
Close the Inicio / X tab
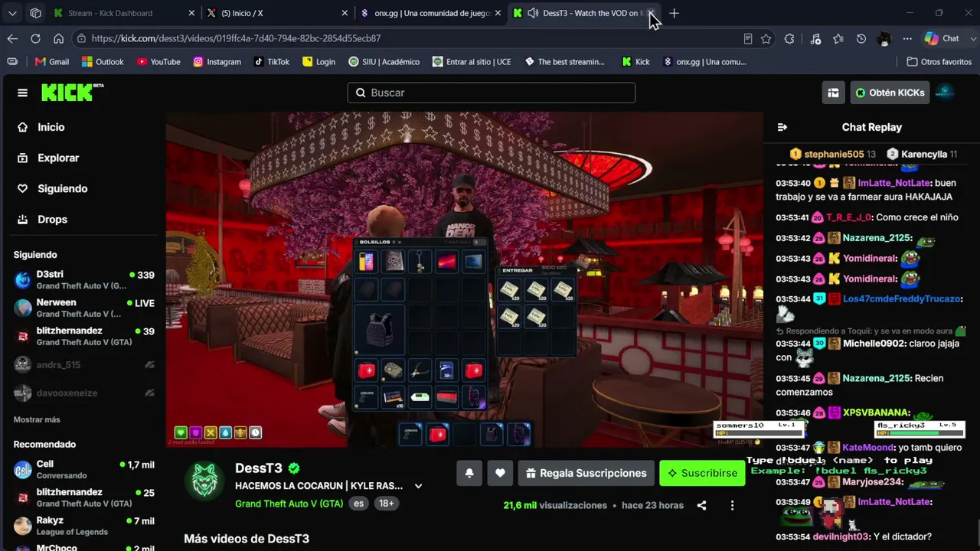coord(345,13)
